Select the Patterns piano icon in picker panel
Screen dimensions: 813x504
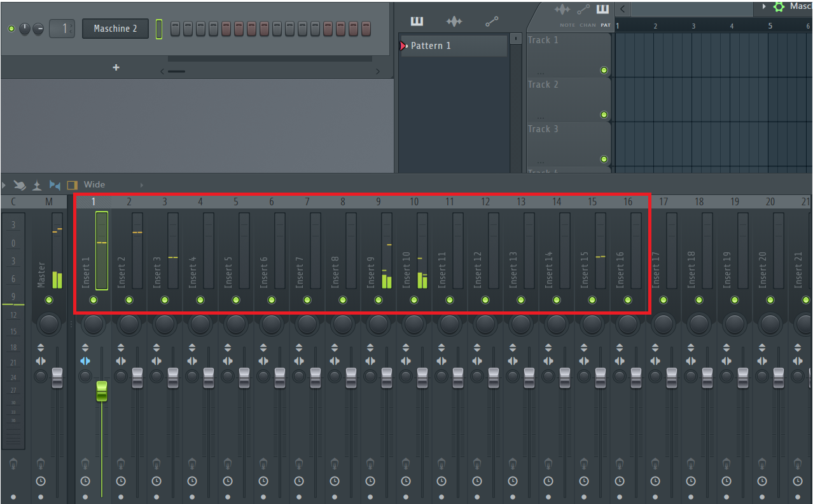click(x=417, y=20)
